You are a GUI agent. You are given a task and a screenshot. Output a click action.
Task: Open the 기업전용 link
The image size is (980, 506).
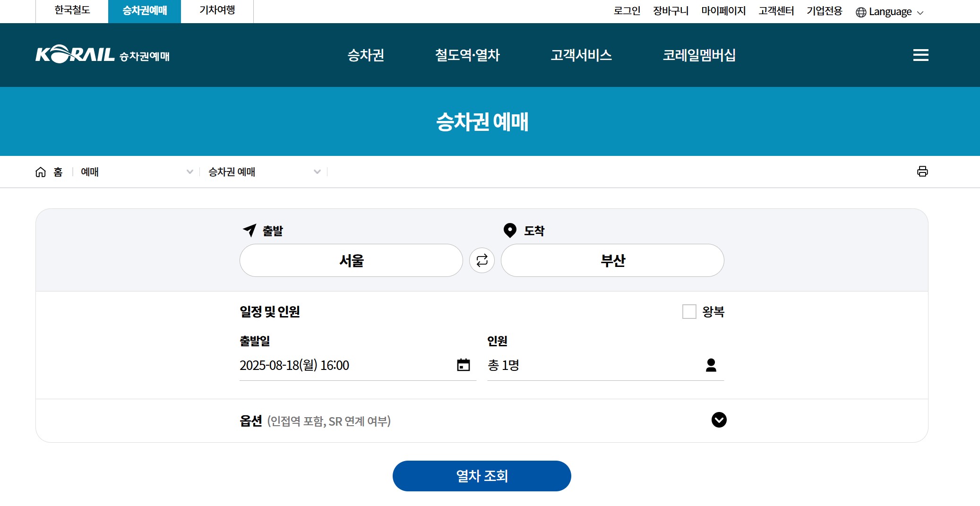tap(825, 11)
